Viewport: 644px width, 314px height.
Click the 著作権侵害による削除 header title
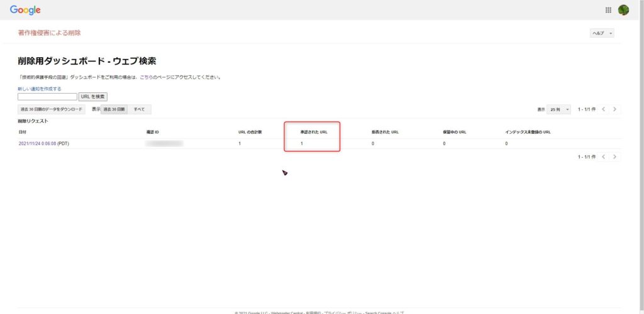[49, 33]
